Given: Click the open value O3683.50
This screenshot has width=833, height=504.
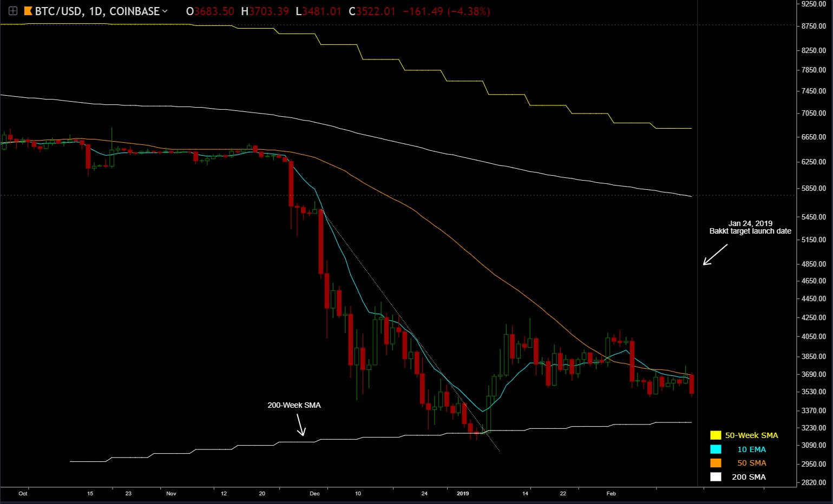Looking at the screenshot, I should 210,11.
